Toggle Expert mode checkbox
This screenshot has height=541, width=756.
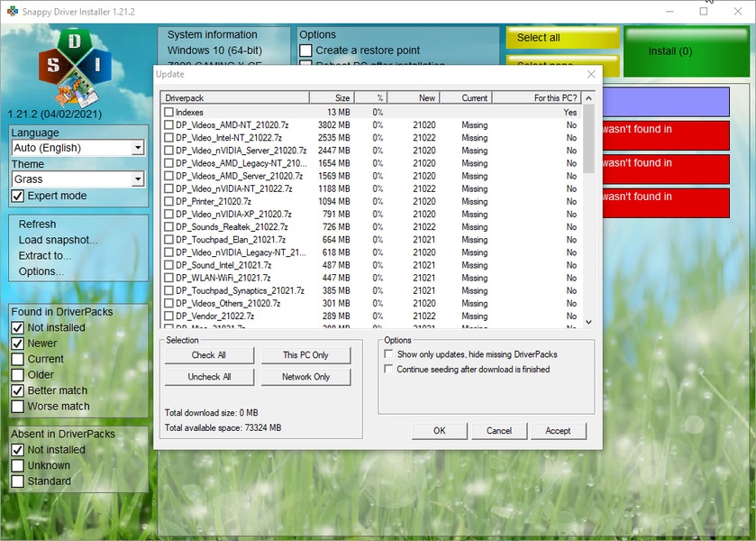click(x=17, y=196)
